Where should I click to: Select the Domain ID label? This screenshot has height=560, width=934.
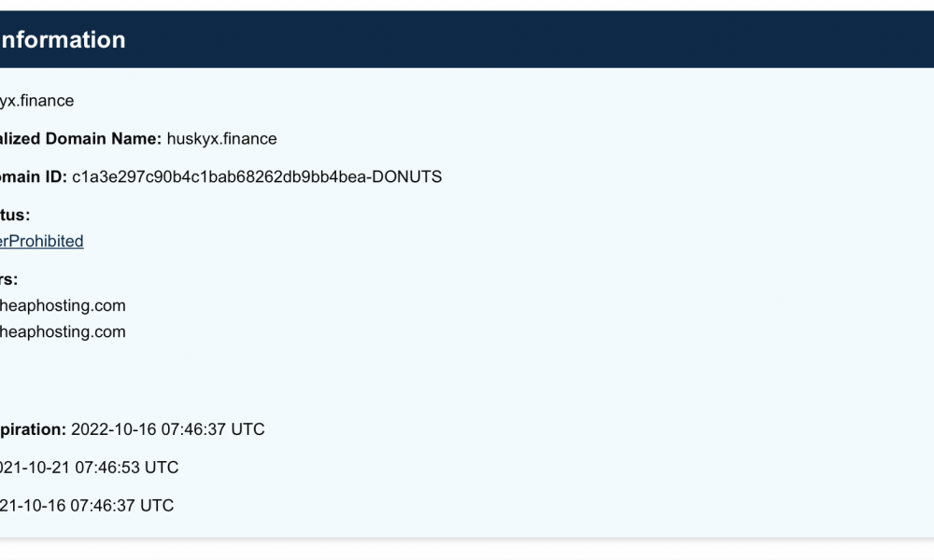pos(34,176)
